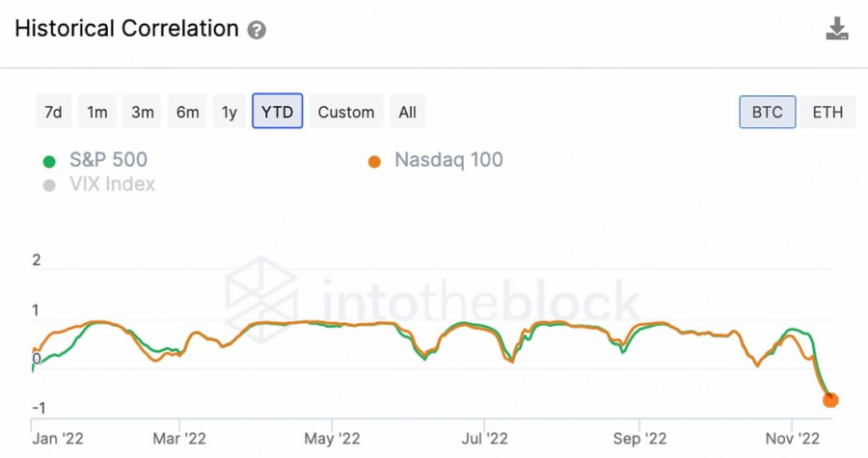Viewport: 868px width, 458px height.
Task: Choose the 1y time range
Action: coord(229,112)
